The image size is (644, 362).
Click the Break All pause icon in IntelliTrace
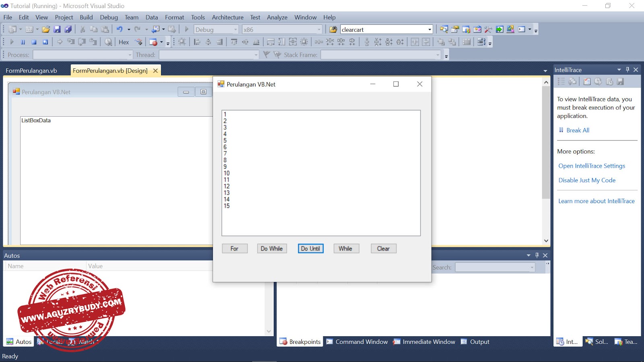point(561,130)
